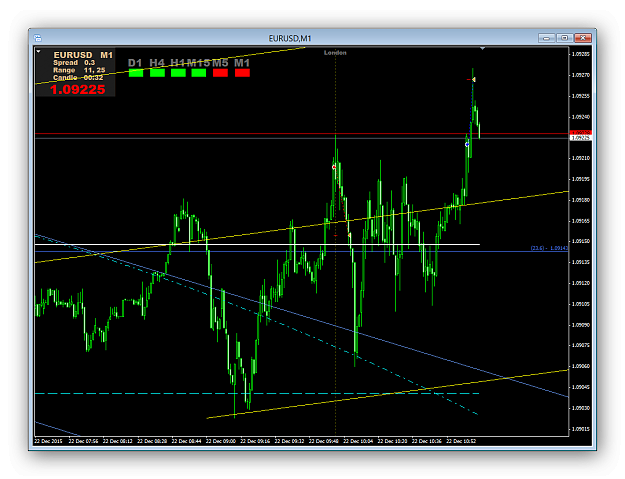This screenshot has height=479, width=625.
Task: Click the 22 Dec 10:52 time axis label
Action: (x=461, y=441)
